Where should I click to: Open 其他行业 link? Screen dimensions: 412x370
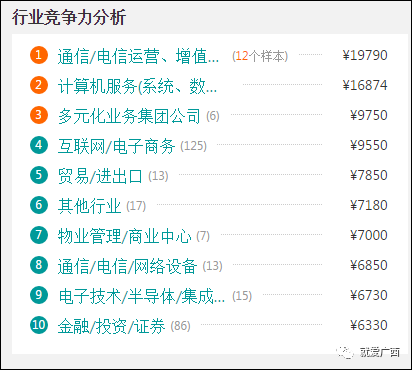89,206
